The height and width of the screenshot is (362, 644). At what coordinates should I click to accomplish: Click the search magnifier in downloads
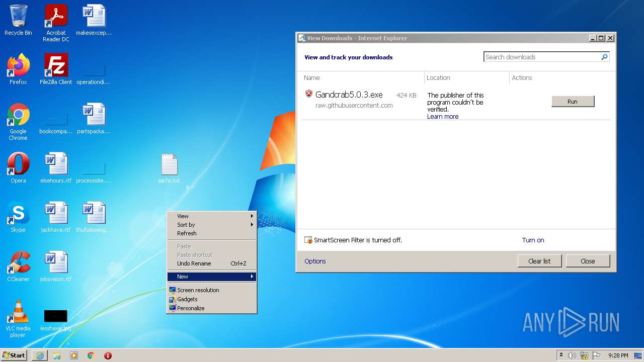[x=604, y=57]
